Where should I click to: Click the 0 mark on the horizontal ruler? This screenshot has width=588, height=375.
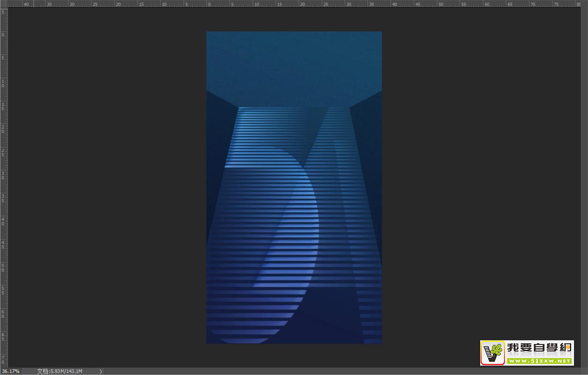point(209,4)
